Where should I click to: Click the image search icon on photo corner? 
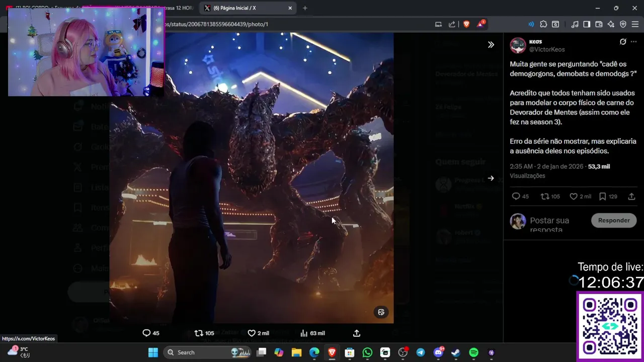pyautogui.click(x=381, y=312)
